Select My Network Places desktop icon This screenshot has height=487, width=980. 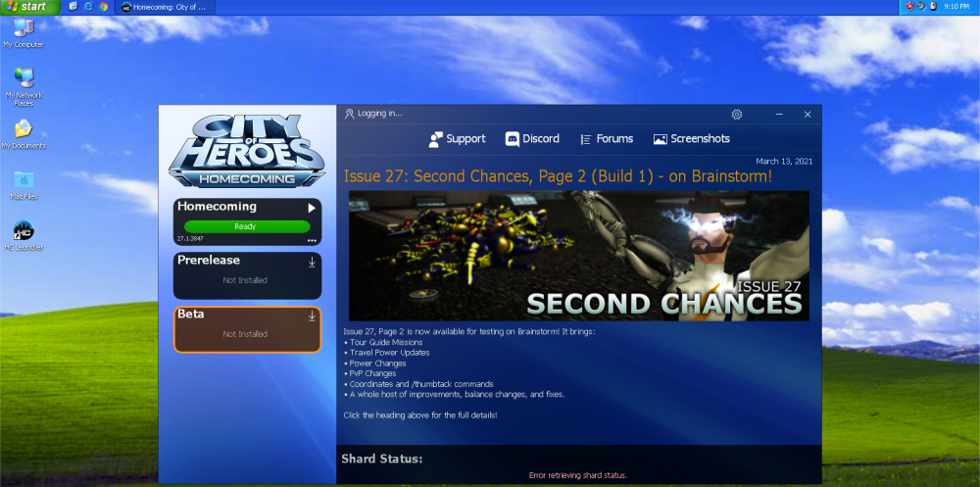(x=24, y=87)
